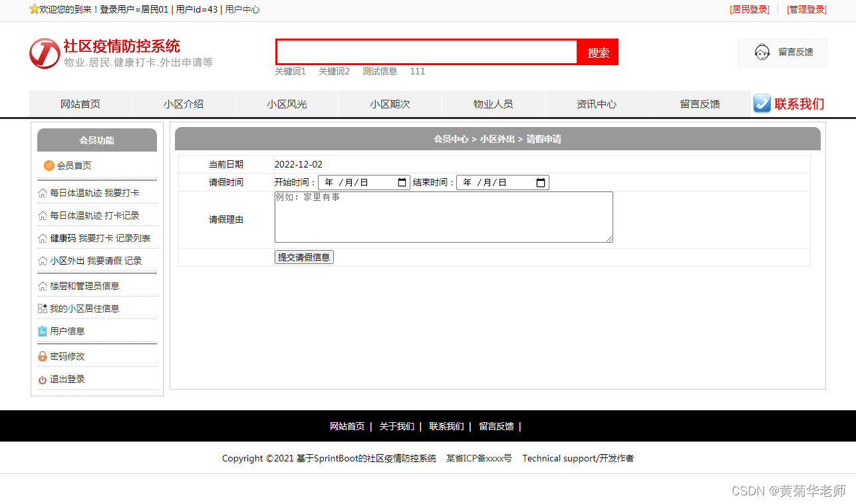Click house icon beside 楼层和管理员信息
The height and width of the screenshot is (504, 856).
(43, 287)
